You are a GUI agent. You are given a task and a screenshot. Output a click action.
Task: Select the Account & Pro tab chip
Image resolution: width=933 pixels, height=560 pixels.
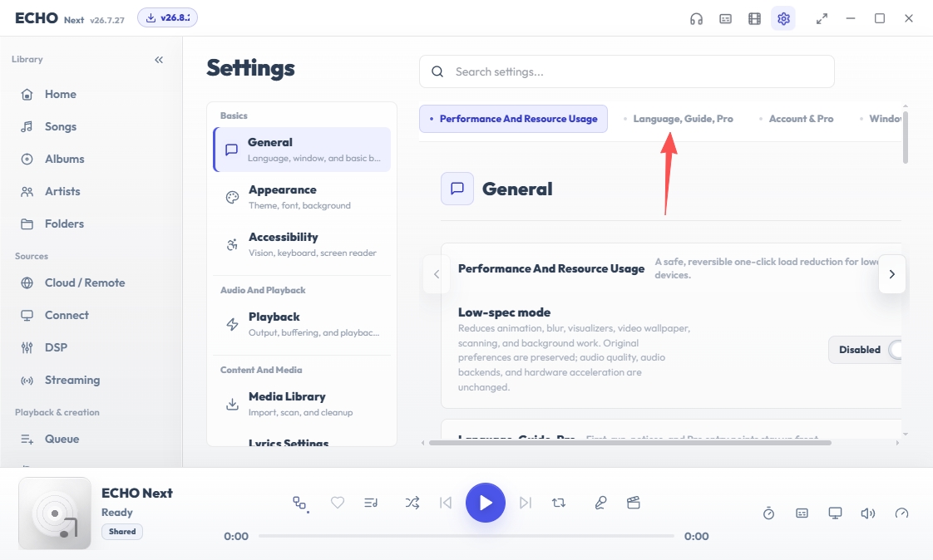[x=796, y=119]
